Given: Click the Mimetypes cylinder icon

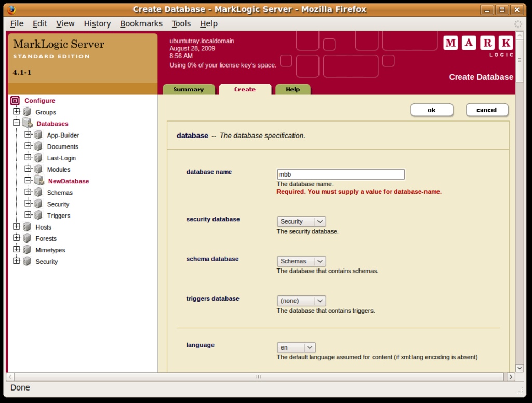Looking at the screenshot, I should pos(27,250).
